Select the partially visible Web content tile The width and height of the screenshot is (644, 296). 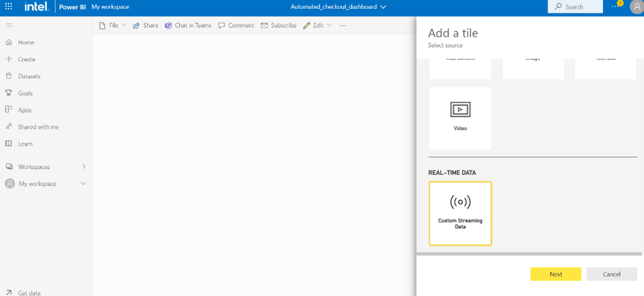pos(460,68)
